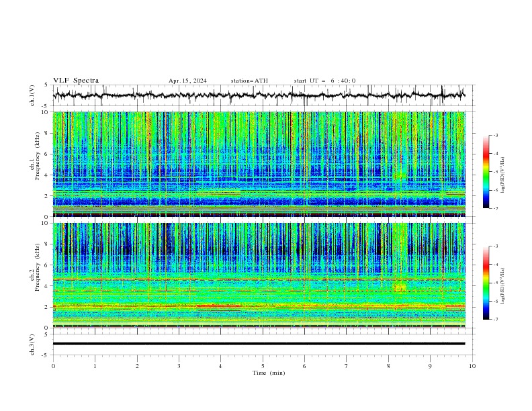
Task: Click the "VLF Spectra" title text
Action: tap(76, 81)
